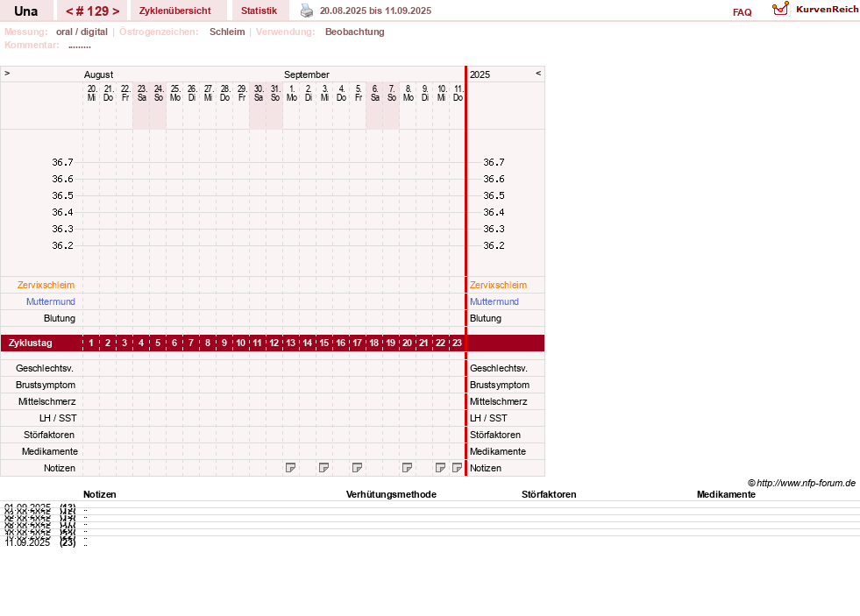Open the Statistik tab
The width and height of the screenshot is (860, 616).
pos(259,11)
